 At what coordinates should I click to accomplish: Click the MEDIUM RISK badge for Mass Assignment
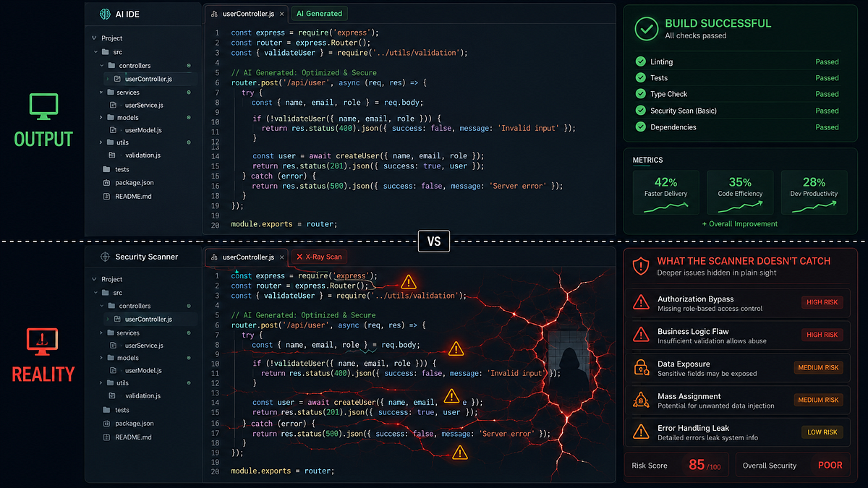point(819,400)
